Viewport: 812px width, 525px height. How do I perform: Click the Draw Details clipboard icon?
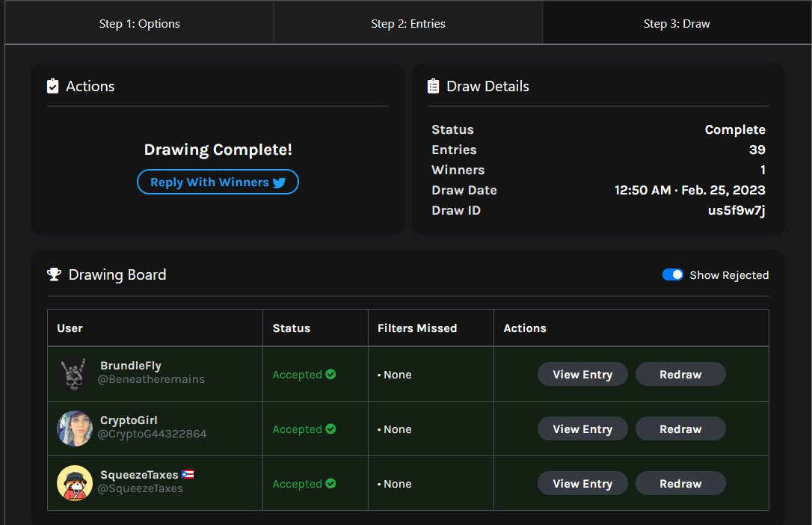coord(432,86)
